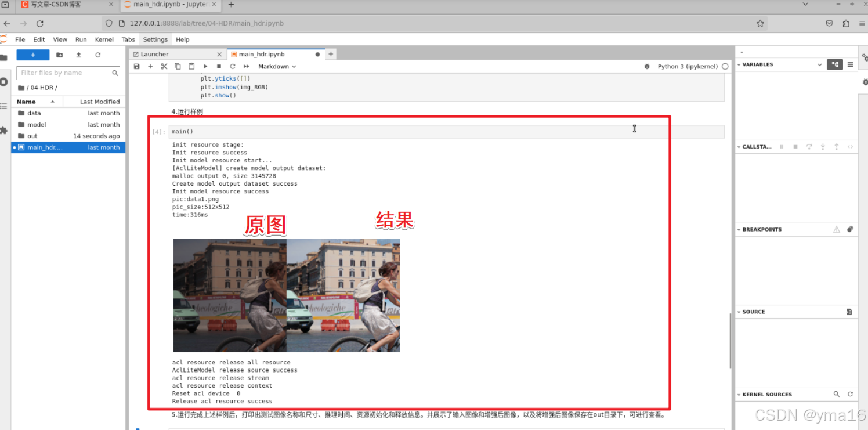Open the Edit menu
Screen dimensions: 868x430
point(39,39)
